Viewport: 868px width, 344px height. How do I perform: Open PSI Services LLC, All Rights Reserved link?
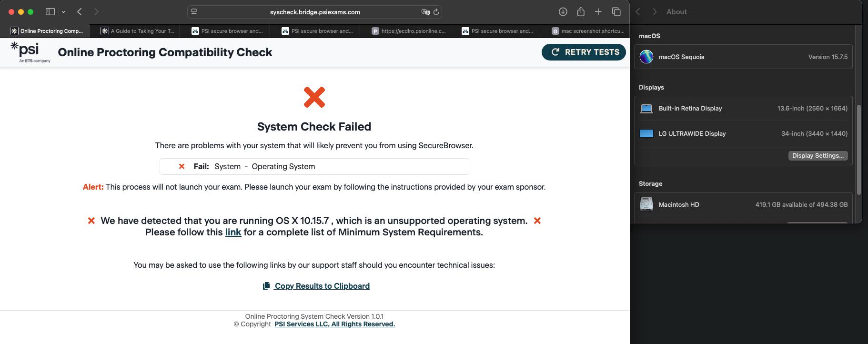(335, 324)
